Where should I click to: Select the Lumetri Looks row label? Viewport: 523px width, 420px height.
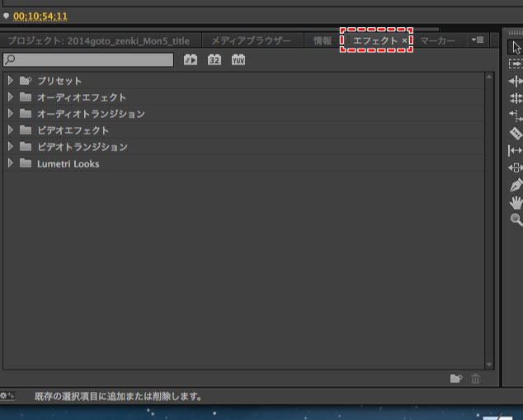click(x=68, y=164)
